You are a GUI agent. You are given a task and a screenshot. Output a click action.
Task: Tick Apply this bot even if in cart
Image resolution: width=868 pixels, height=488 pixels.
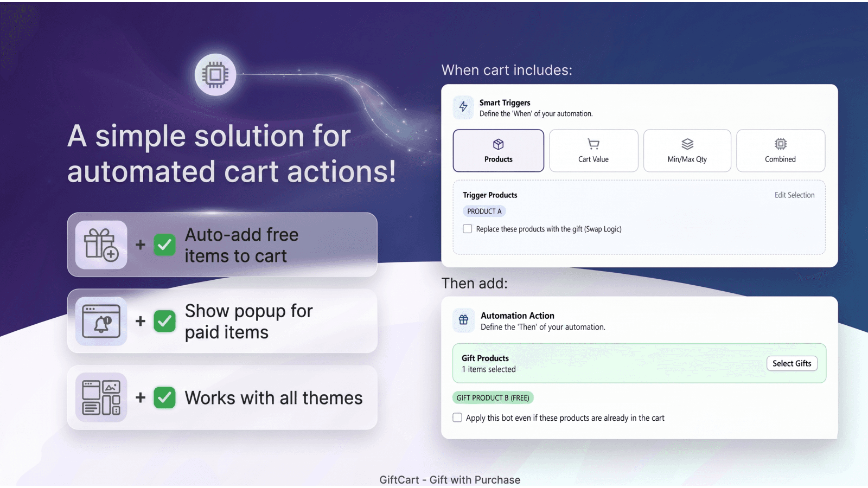[457, 418]
